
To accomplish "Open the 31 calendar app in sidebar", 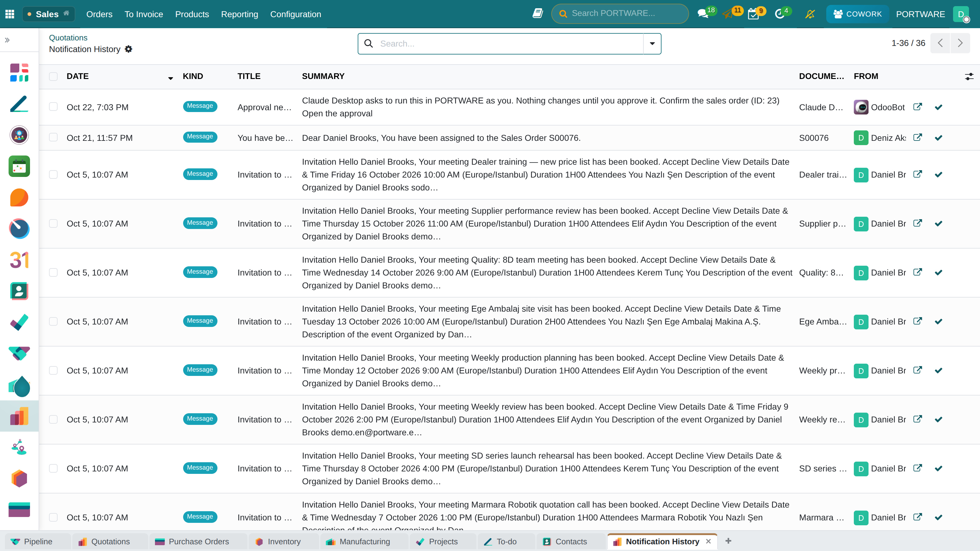I will click(x=19, y=260).
